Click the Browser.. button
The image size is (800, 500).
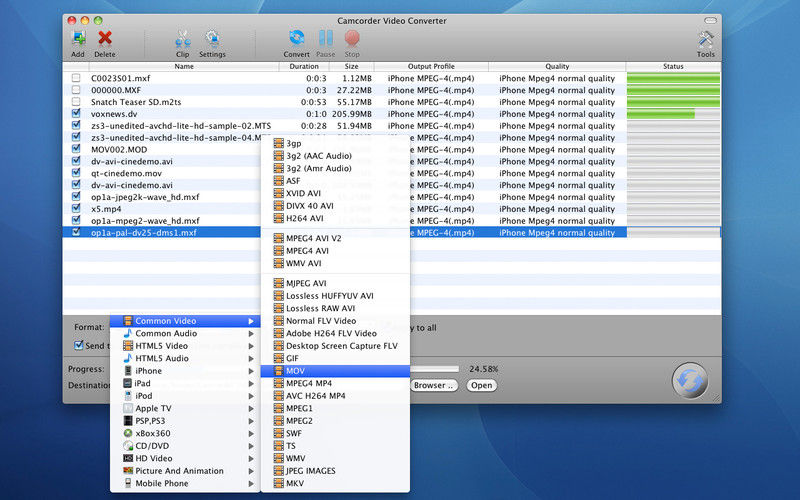pos(433,385)
